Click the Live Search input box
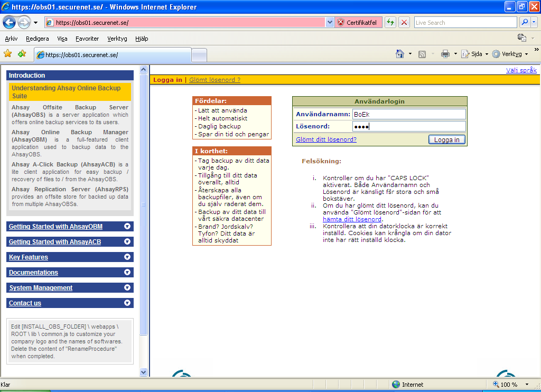Viewport: 541px width, 392px height. coord(465,22)
